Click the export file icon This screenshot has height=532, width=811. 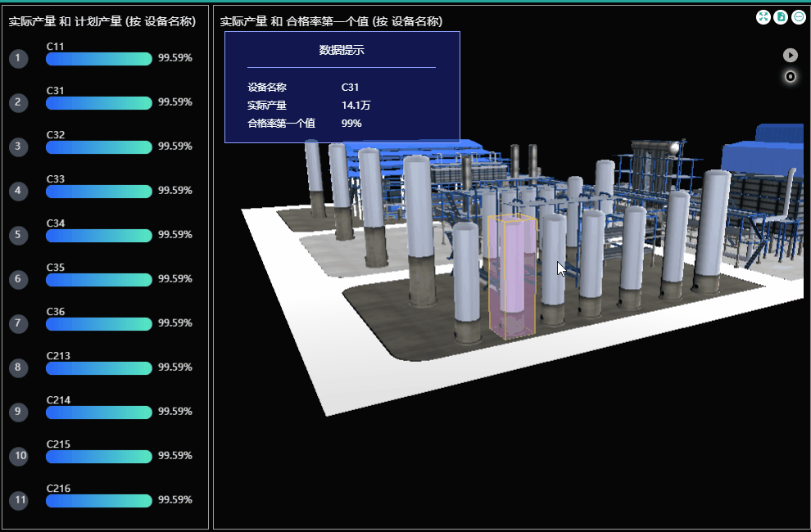[782, 17]
